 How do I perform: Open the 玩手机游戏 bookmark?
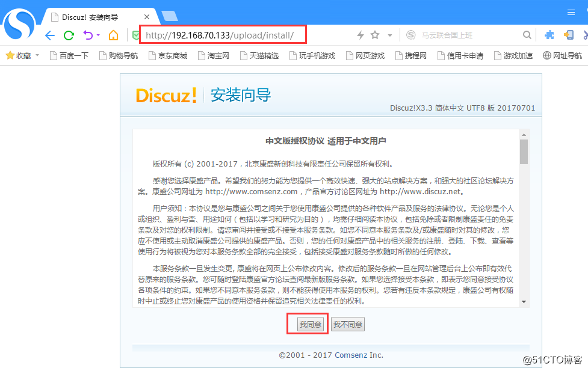(x=312, y=56)
